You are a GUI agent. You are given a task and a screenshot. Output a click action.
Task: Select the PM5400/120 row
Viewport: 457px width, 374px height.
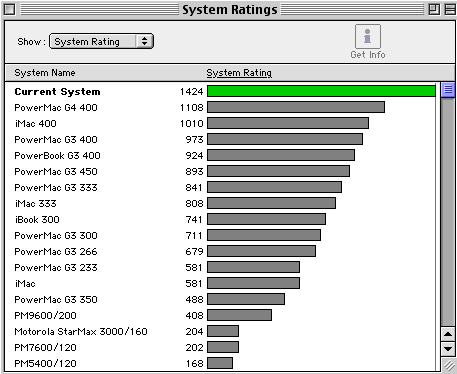click(221, 363)
